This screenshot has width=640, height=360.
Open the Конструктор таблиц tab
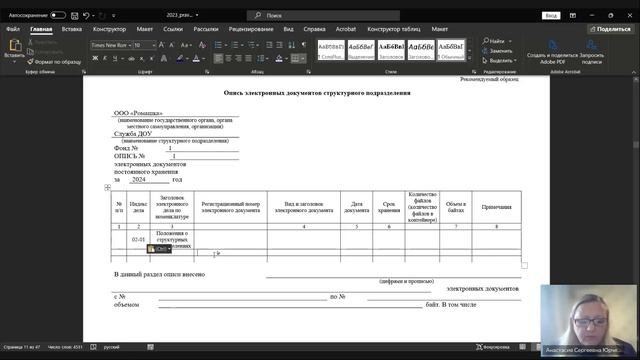point(394,29)
